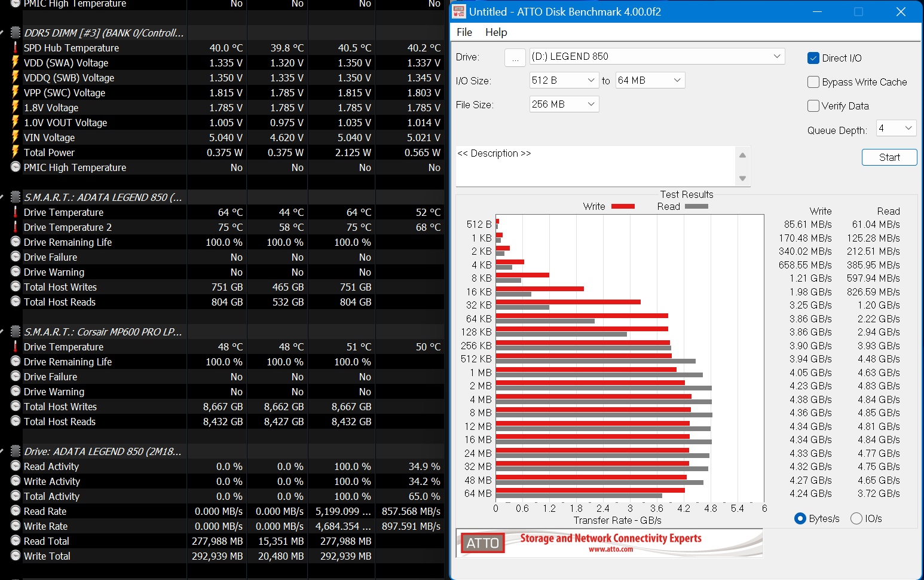Enable the Verify Data checkbox

coord(813,106)
